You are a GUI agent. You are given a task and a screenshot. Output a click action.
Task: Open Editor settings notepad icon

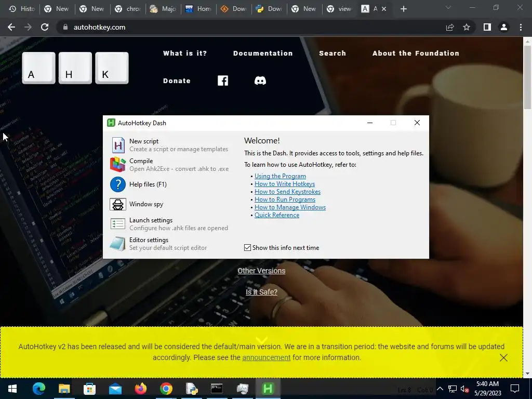coord(118,244)
